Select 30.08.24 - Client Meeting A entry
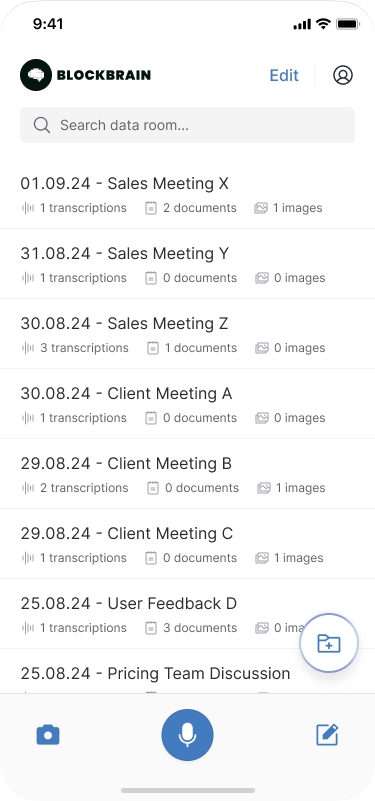 pyautogui.click(x=188, y=404)
